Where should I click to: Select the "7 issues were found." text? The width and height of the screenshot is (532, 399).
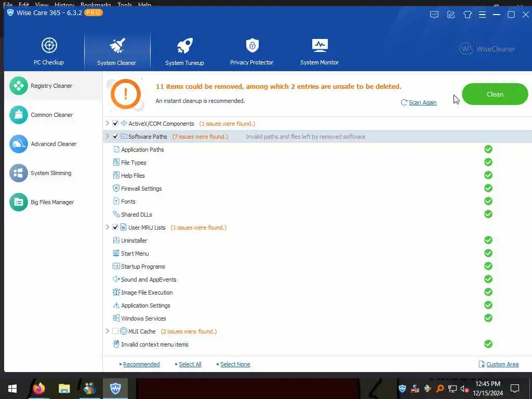tap(200, 137)
